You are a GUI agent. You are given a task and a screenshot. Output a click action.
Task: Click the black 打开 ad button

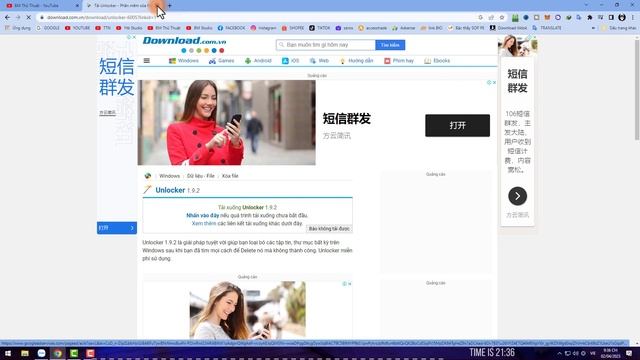pos(457,126)
